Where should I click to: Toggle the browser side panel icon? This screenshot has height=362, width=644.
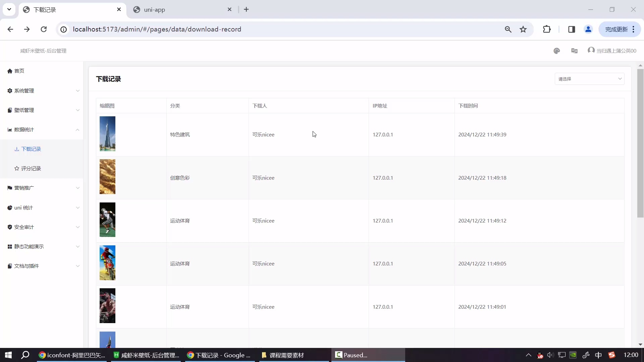click(x=572, y=29)
